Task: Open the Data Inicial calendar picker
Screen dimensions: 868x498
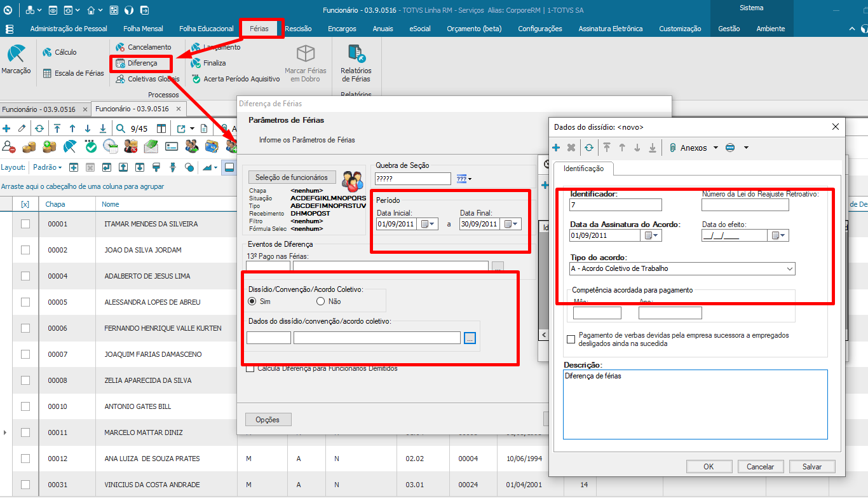Action: 426,224
